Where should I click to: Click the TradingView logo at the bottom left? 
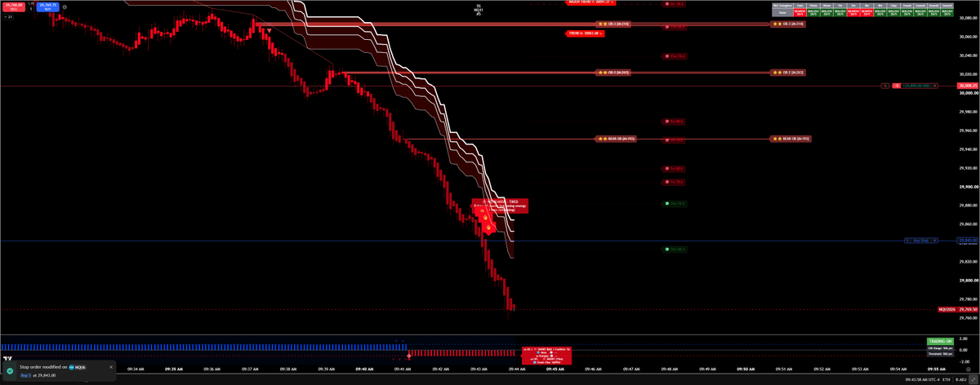click(x=7, y=357)
